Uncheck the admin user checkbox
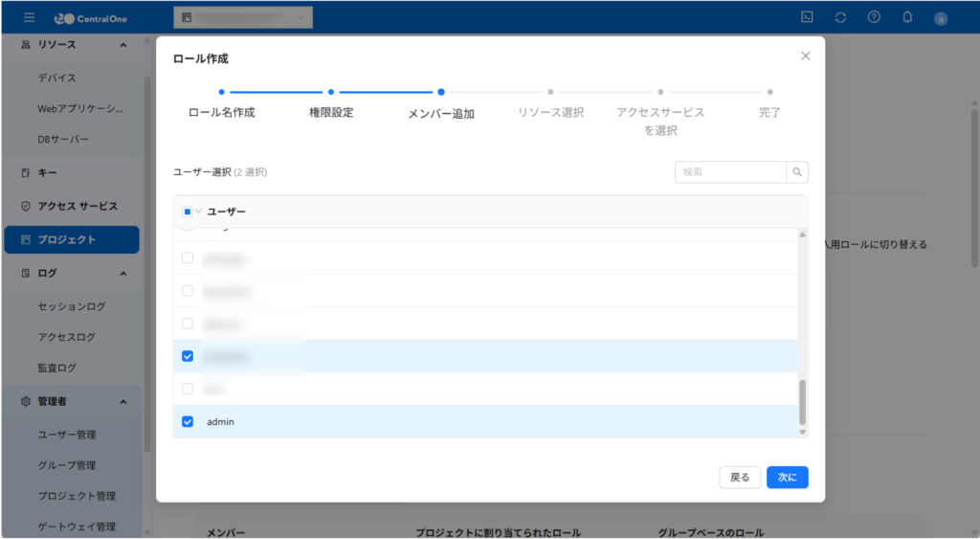The height and width of the screenshot is (539, 980). click(188, 421)
